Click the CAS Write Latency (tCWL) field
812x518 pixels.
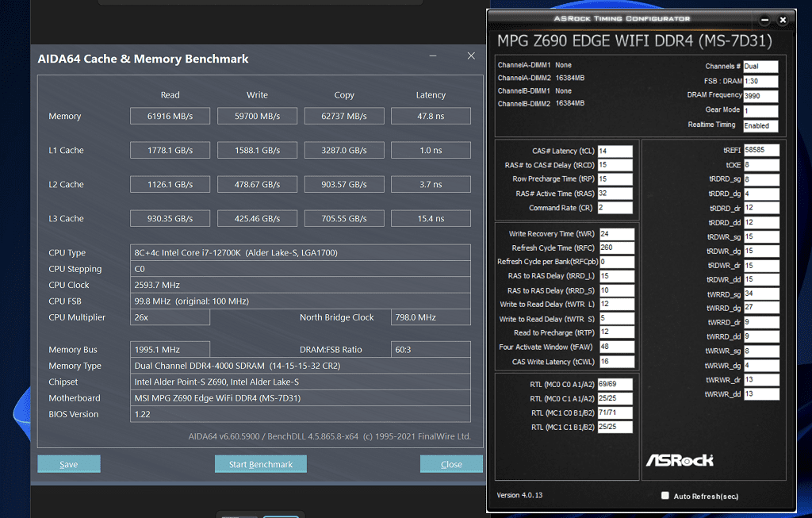tap(617, 362)
